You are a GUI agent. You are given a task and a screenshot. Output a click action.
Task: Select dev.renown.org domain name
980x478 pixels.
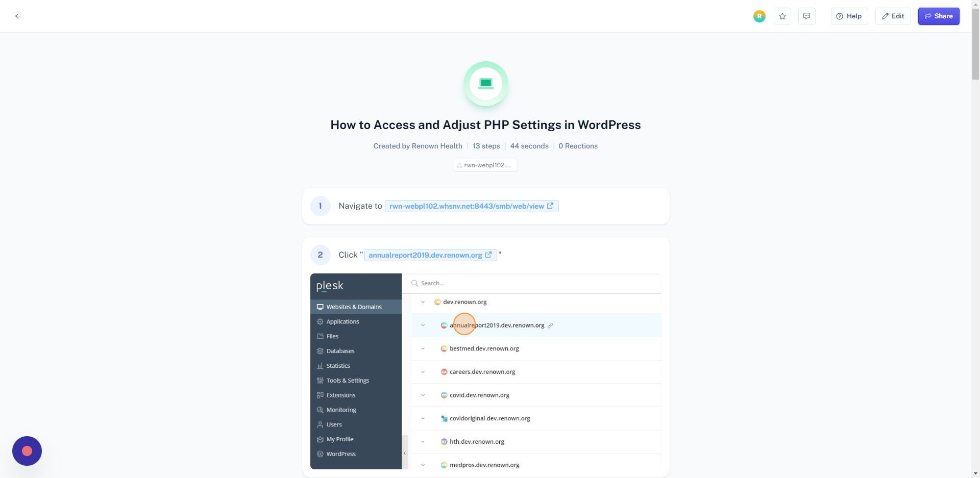[464, 302]
